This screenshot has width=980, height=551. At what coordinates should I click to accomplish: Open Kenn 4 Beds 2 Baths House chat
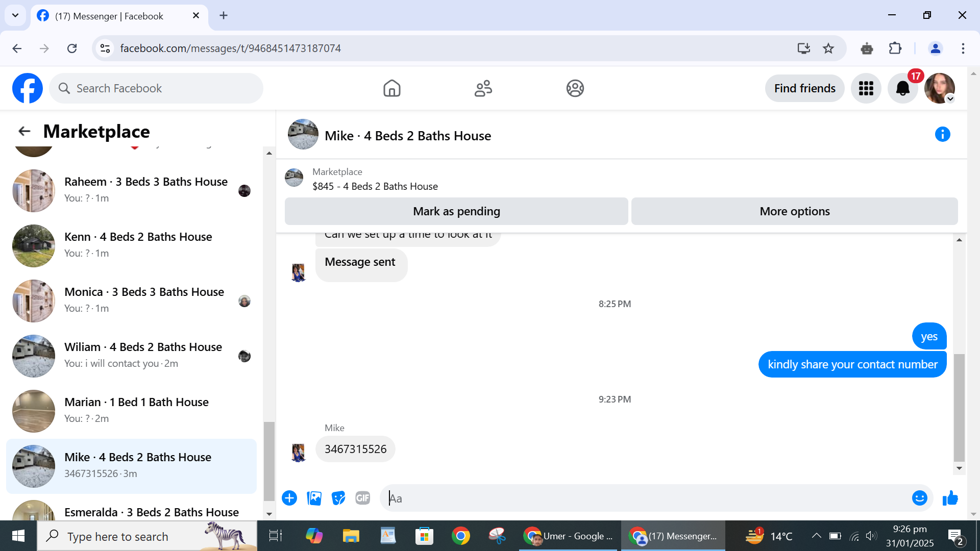tap(131, 245)
